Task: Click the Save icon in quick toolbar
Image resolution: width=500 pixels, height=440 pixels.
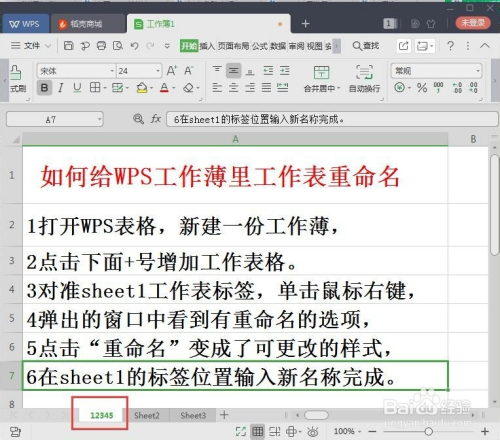Action: (x=68, y=46)
